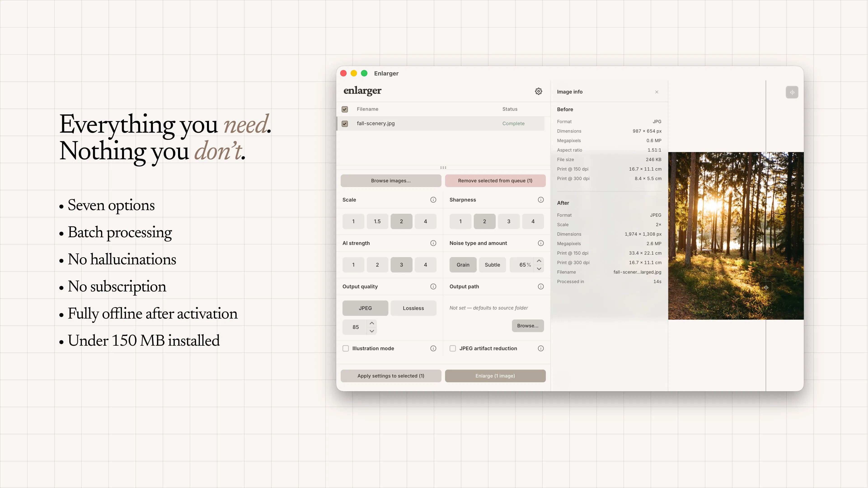Select Subtle noise type
This screenshot has width=868, height=488.
(x=492, y=265)
